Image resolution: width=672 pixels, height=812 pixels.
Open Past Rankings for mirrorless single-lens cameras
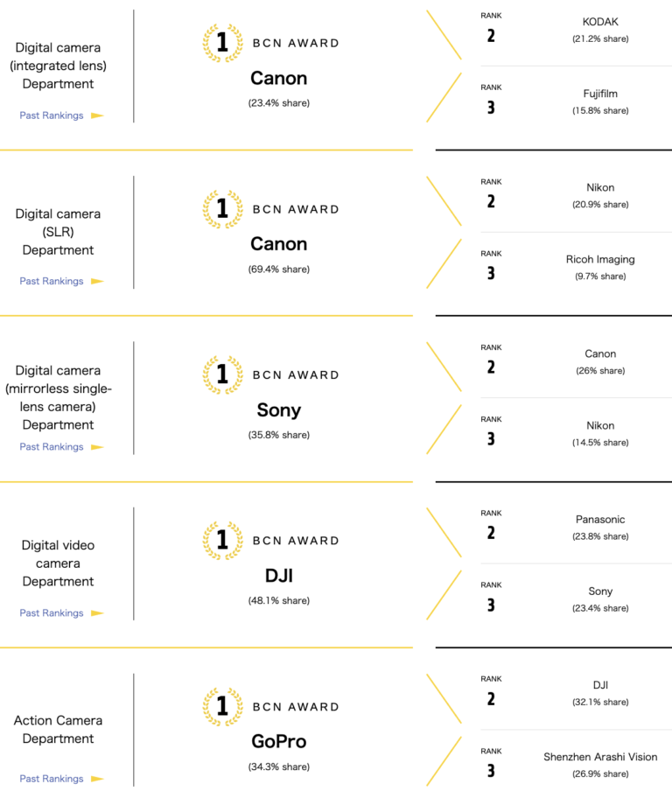click(52, 447)
